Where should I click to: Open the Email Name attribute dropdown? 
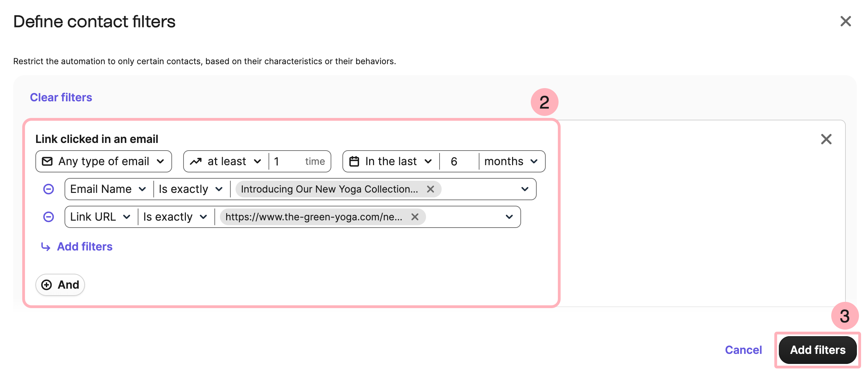click(108, 189)
